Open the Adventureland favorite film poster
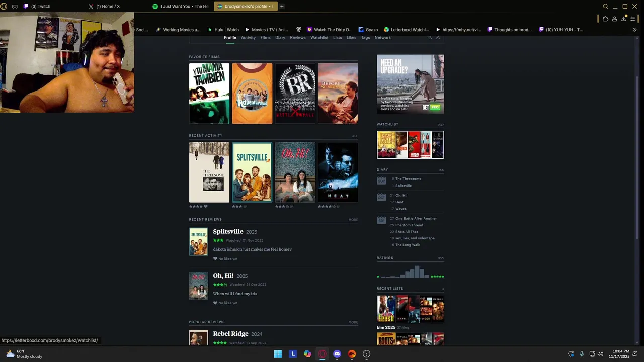 point(252,93)
